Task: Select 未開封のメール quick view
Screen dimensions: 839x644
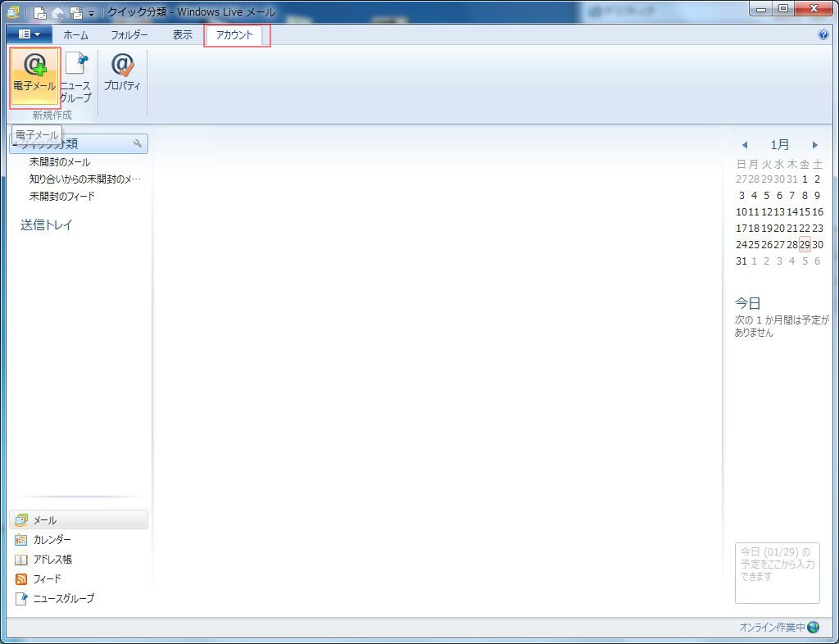Action: coord(60,162)
